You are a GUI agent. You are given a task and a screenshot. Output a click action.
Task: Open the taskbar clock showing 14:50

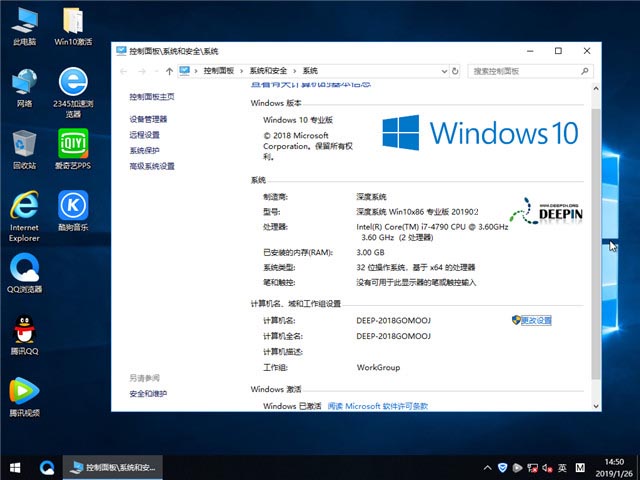[614, 468]
